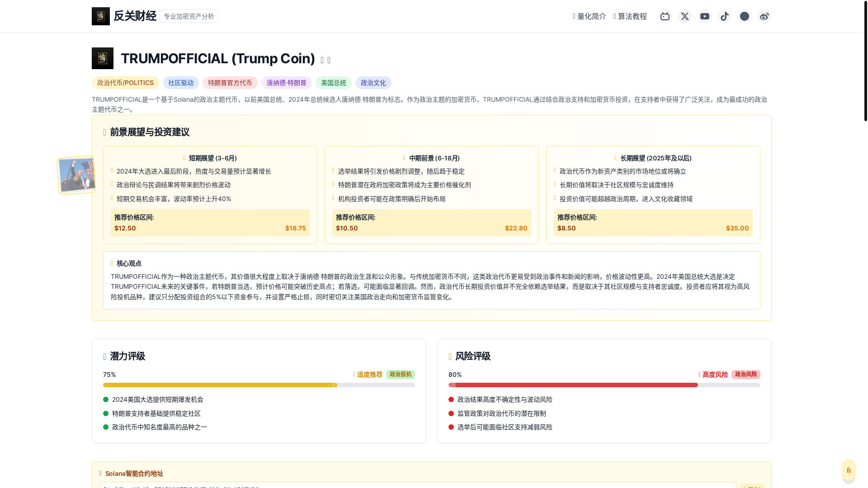The image size is (868, 488).
Task: Click the $10.50 mid-term low price
Action: tap(347, 228)
